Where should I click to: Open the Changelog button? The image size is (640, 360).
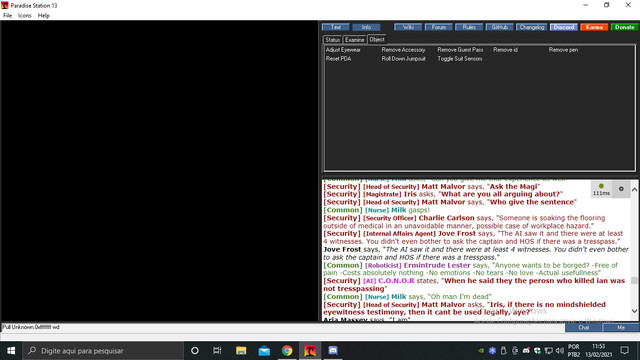[532, 27]
